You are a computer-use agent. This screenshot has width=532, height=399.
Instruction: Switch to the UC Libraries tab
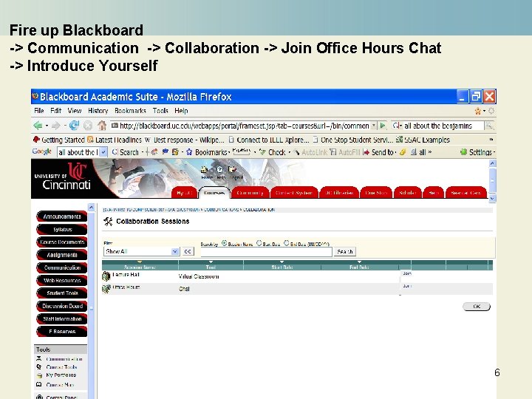(x=339, y=192)
